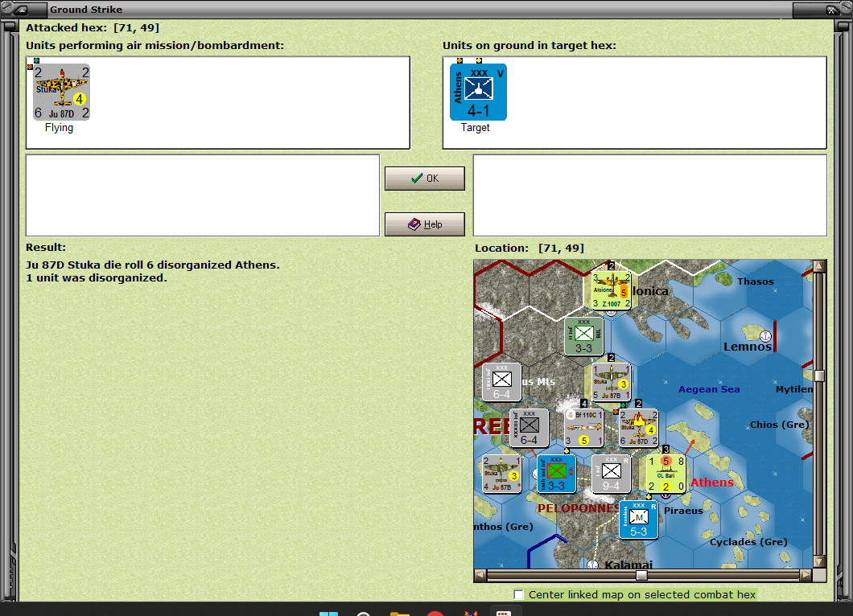Click the map horizontal scrollbar left arrow
This screenshot has width=853, height=616.
480,575
